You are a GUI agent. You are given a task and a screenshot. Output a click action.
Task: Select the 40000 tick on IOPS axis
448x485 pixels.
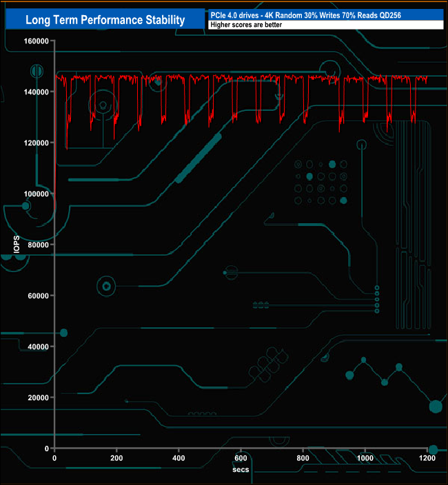pos(37,347)
